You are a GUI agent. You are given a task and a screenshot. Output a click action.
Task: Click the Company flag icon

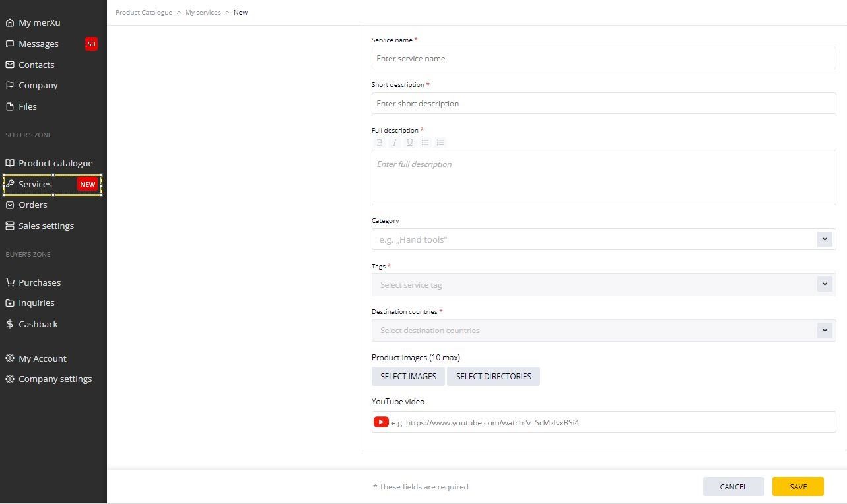(9, 85)
